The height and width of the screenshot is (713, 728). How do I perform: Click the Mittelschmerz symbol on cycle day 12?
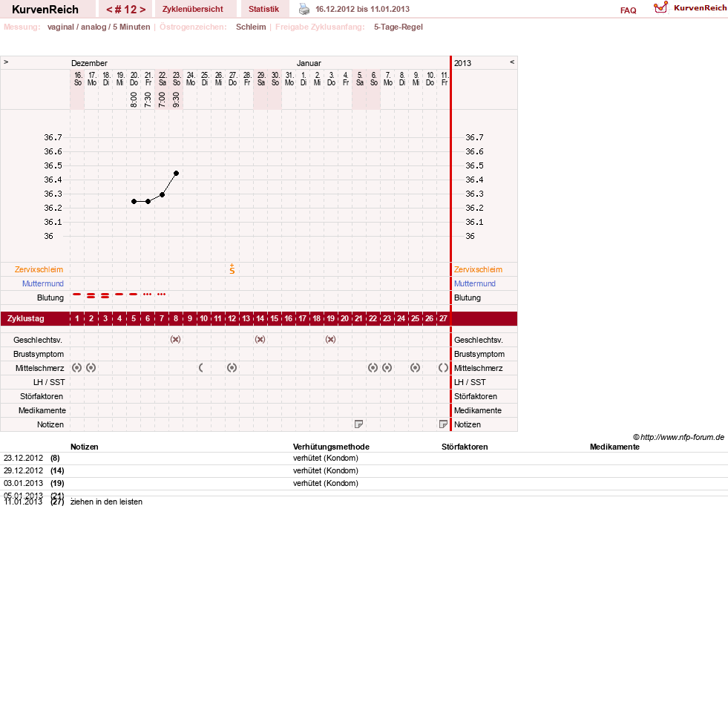pos(232,368)
